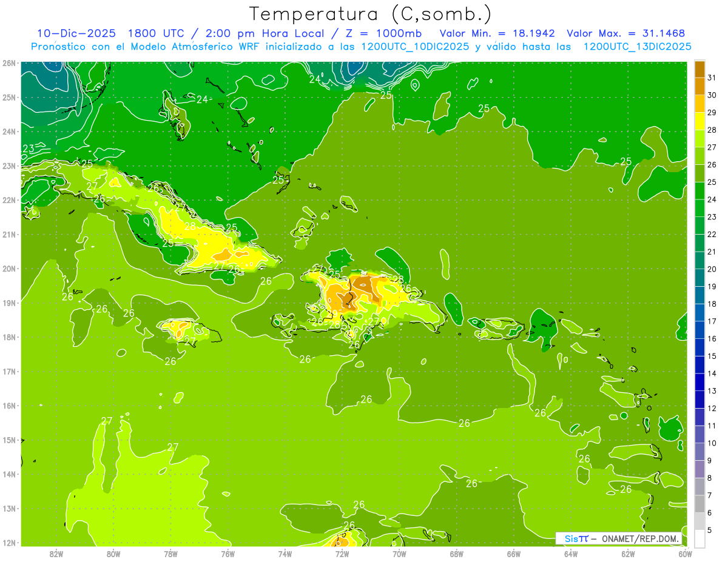728x562 pixels.
Task: Click the 76W longitude label
Action: coord(227,554)
